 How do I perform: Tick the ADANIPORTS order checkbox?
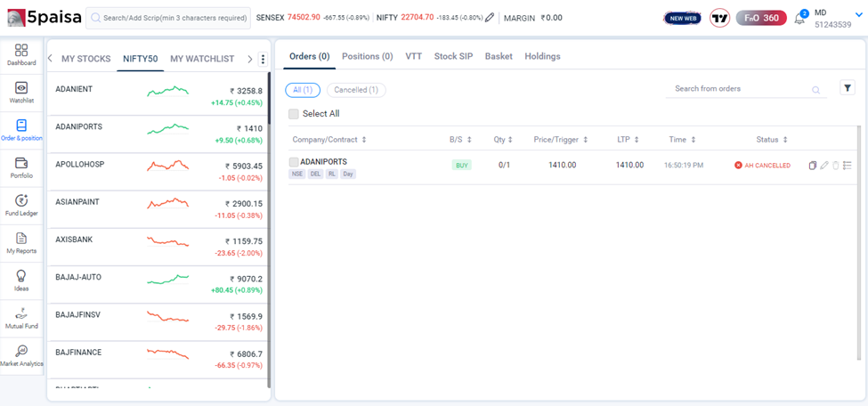pos(294,162)
